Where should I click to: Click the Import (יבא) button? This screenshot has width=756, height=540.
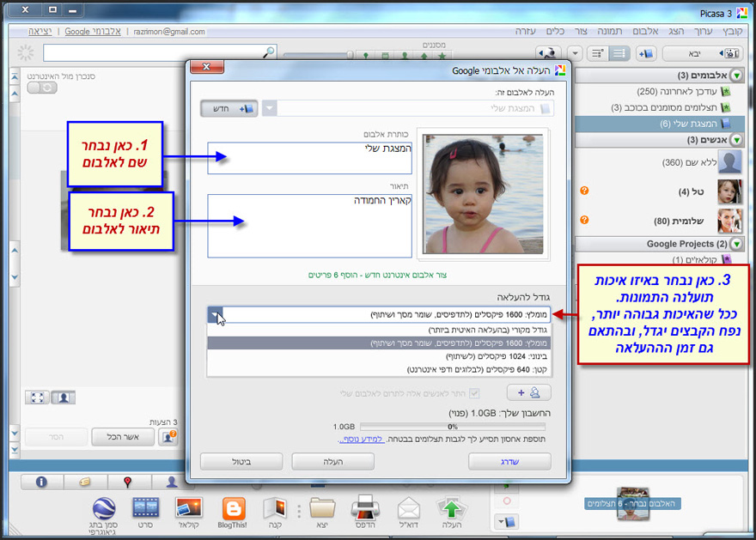(x=703, y=53)
